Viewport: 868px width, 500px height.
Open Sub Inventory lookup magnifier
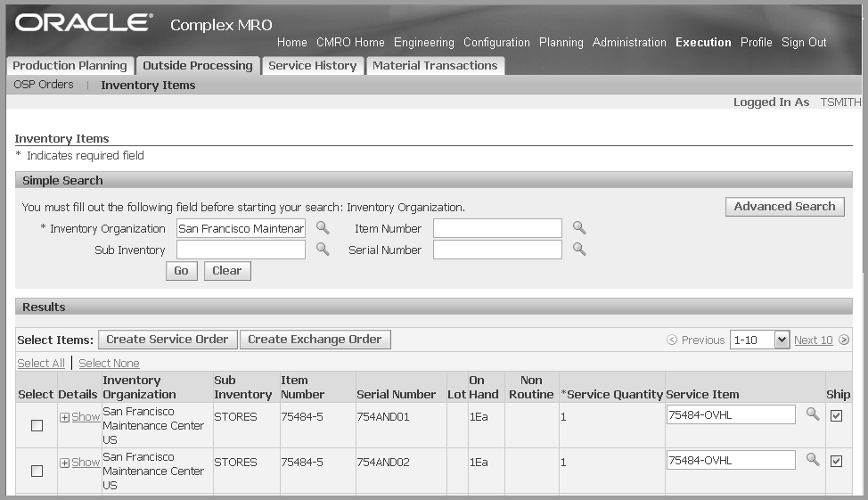(323, 250)
